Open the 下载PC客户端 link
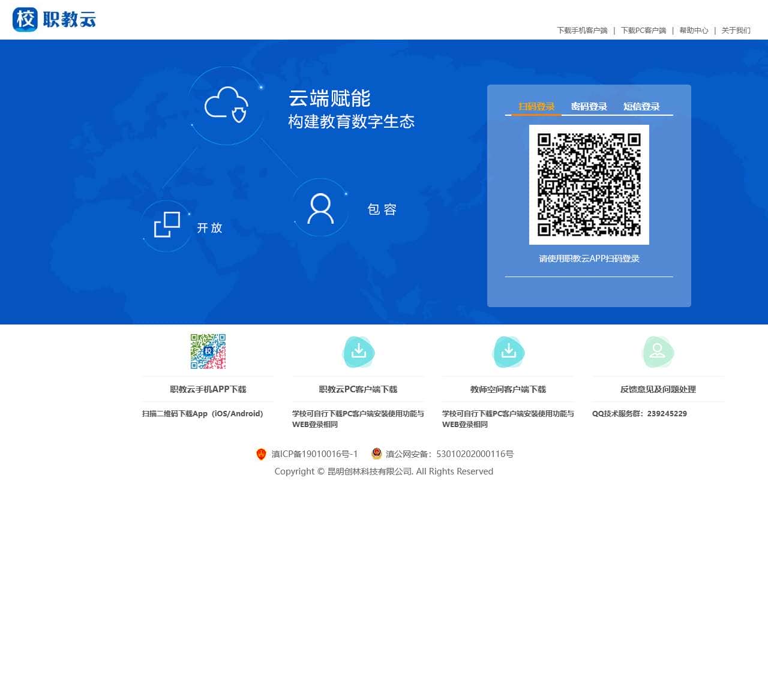Screen dimensions: 768x700 coord(644,30)
